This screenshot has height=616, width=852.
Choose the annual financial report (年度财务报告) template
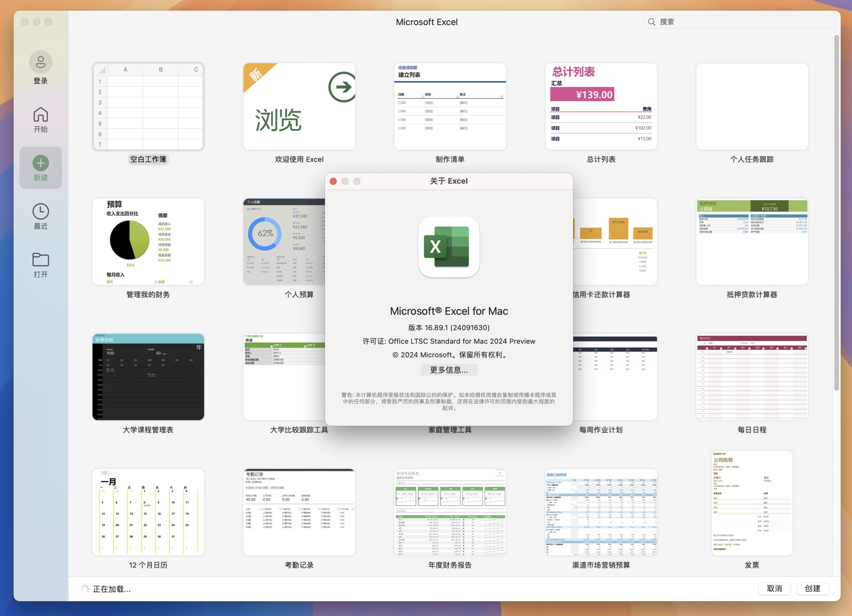[450, 512]
